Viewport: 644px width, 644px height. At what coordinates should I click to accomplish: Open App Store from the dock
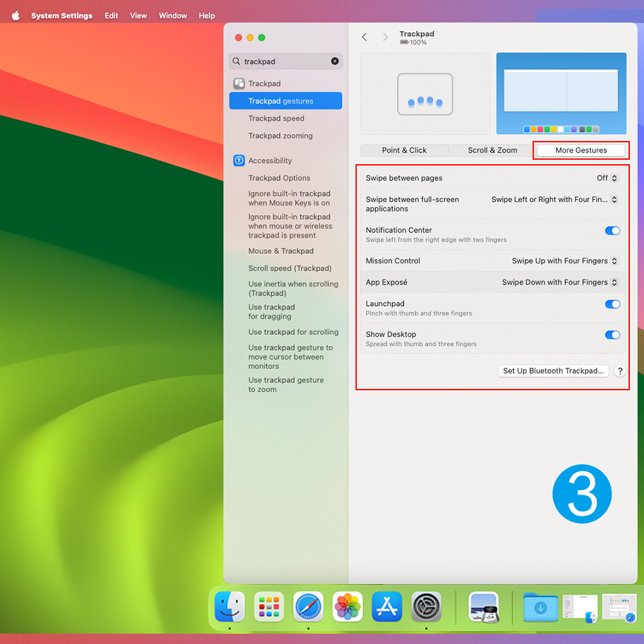point(387,607)
